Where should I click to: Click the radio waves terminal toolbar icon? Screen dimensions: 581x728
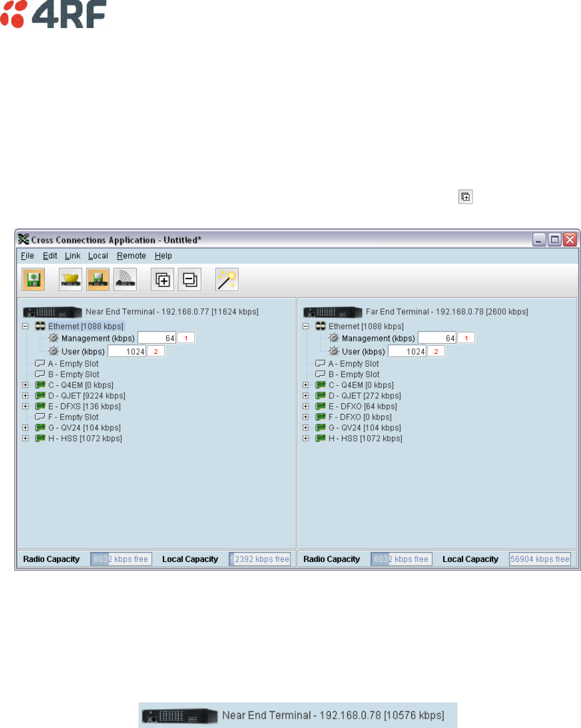(125, 280)
